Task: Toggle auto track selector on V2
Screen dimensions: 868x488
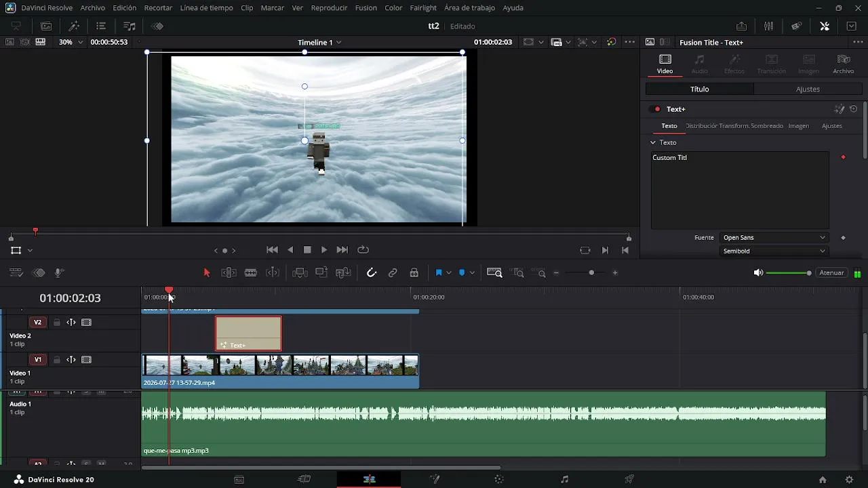Action: tap(71, 323)
